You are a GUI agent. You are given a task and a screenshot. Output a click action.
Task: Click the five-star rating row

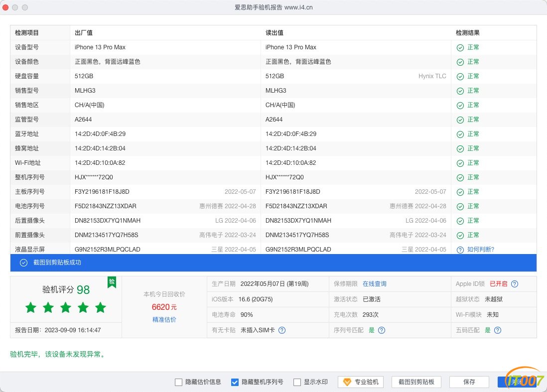point(66,308)
